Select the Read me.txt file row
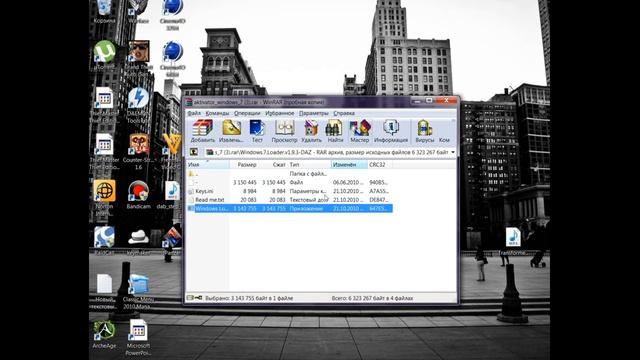640x360 pixels. (x=289, y=200)
